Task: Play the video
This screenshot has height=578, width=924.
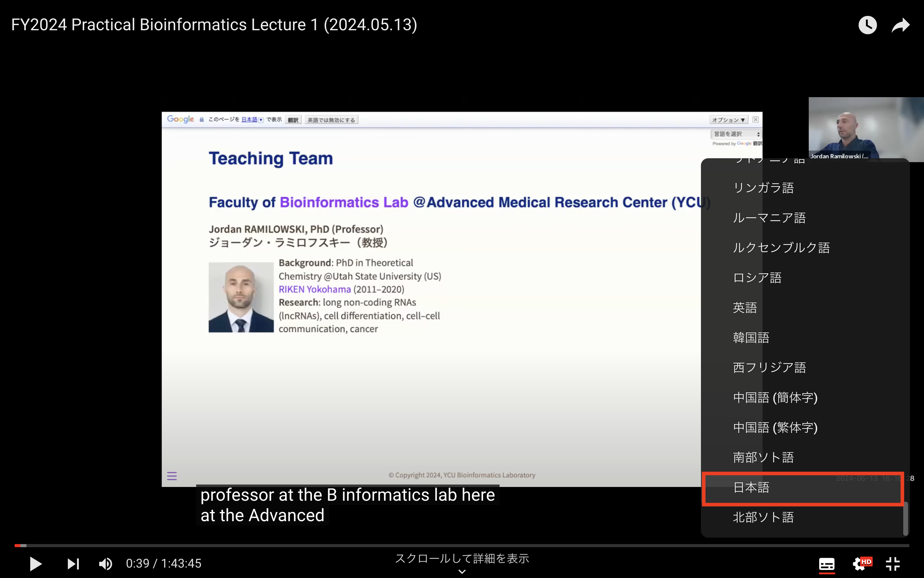Action: click(35, 563)
